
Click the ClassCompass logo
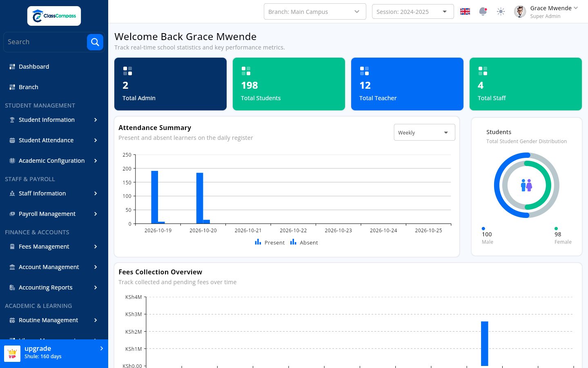point(54,16)
